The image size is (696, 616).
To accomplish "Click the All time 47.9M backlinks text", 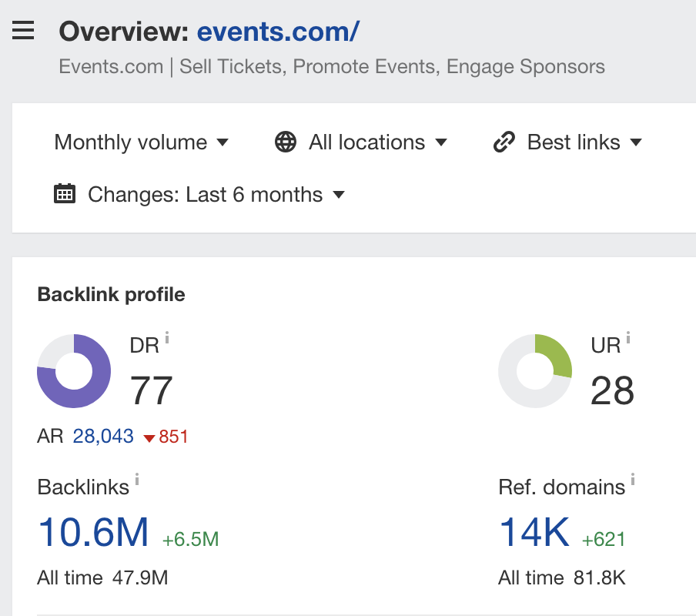I will coord(102,577).
